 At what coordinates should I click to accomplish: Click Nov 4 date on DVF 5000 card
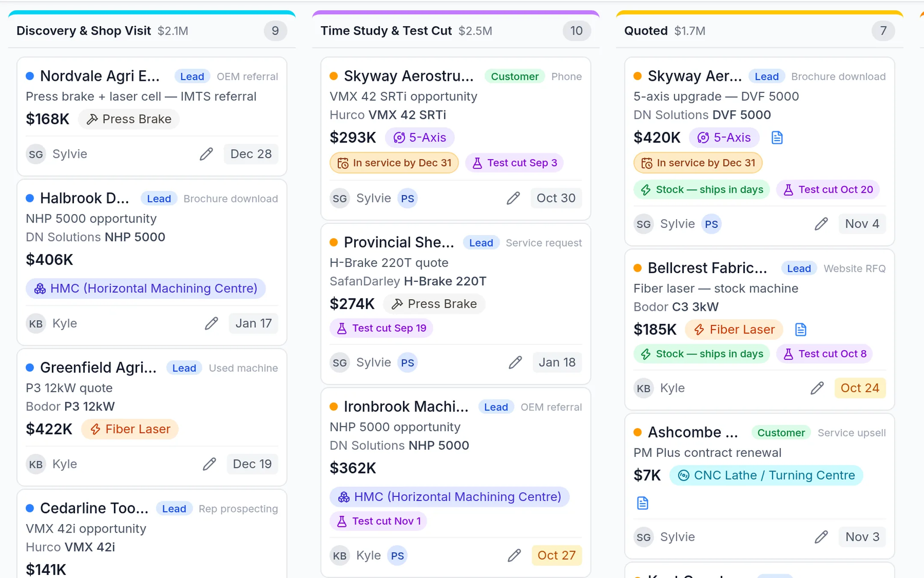point(862,224)
